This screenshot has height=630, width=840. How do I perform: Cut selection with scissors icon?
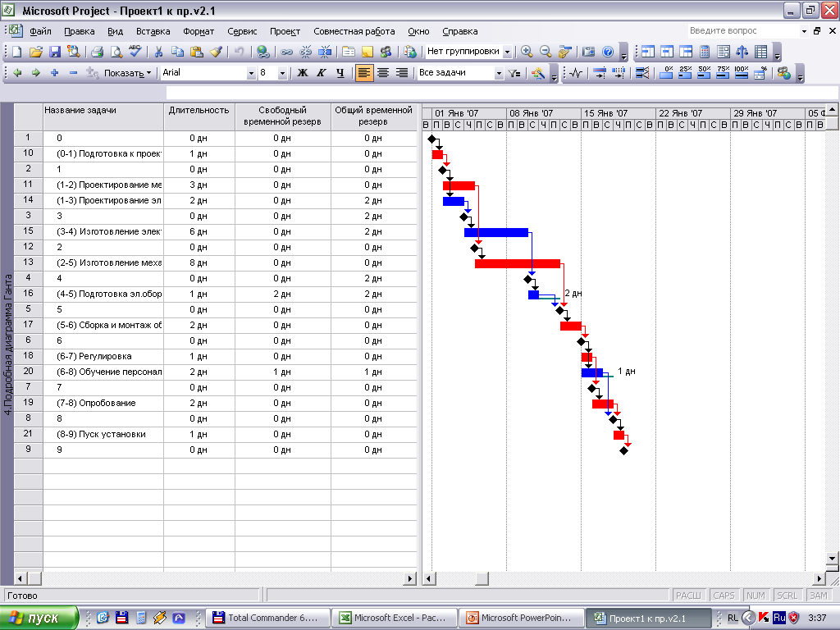158,52
